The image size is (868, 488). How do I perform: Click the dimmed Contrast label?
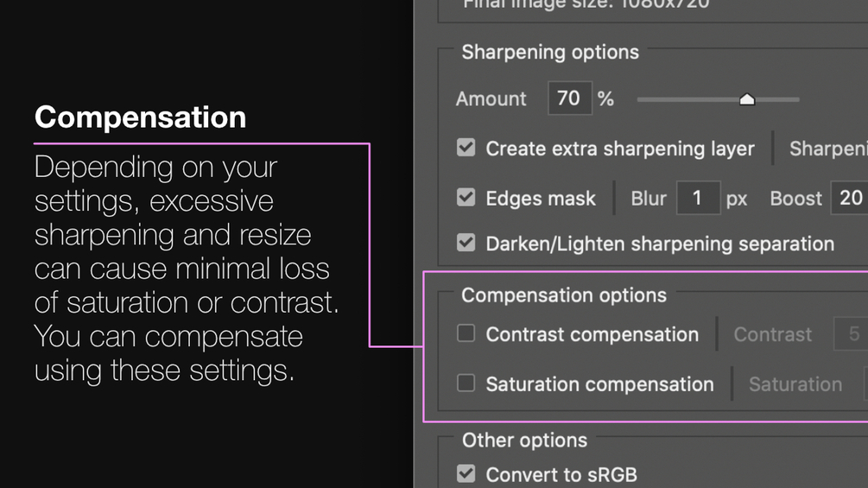[772, 334]
